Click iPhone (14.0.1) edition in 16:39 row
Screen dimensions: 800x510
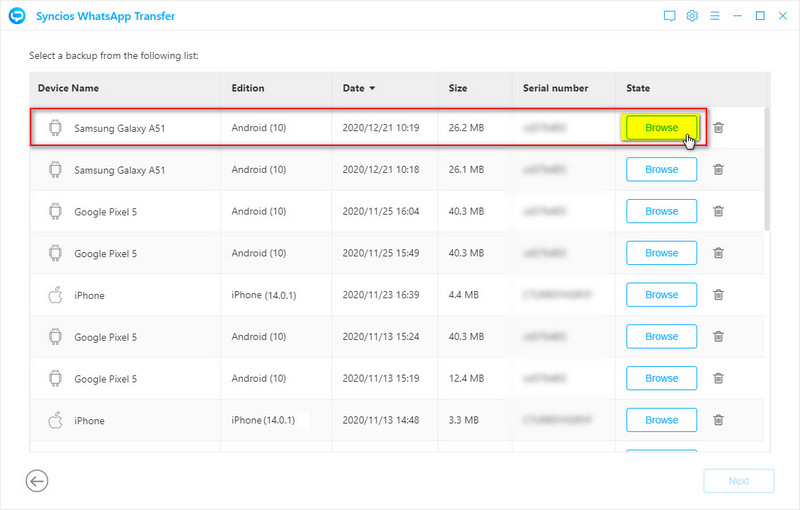[264, 295]
